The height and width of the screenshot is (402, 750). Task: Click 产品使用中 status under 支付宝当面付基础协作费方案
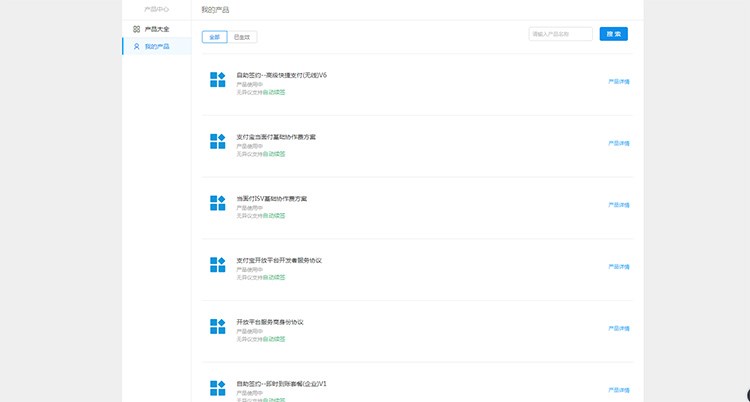point(250,146)
